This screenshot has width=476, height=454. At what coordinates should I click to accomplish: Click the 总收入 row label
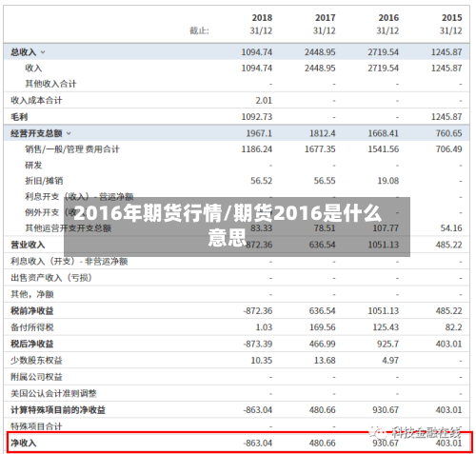tap(24, 52)
